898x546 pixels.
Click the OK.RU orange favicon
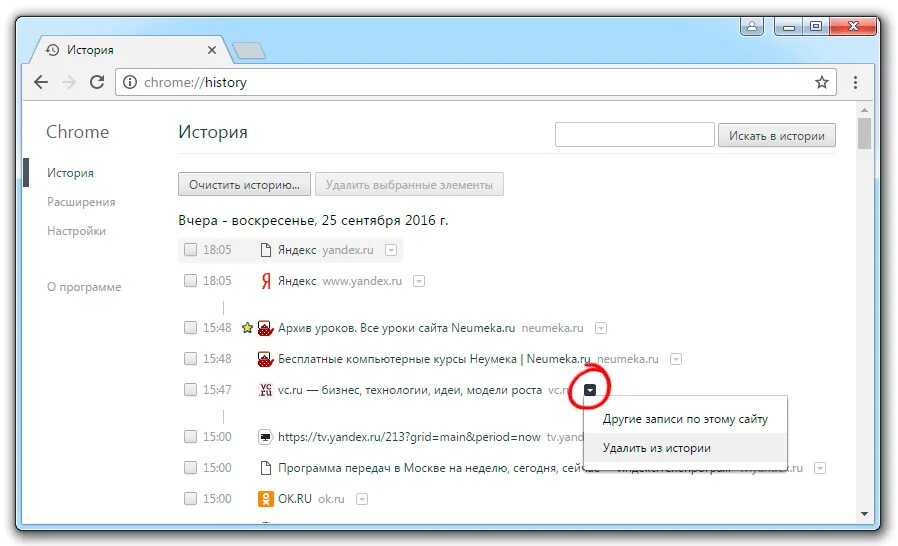point(265,498)
